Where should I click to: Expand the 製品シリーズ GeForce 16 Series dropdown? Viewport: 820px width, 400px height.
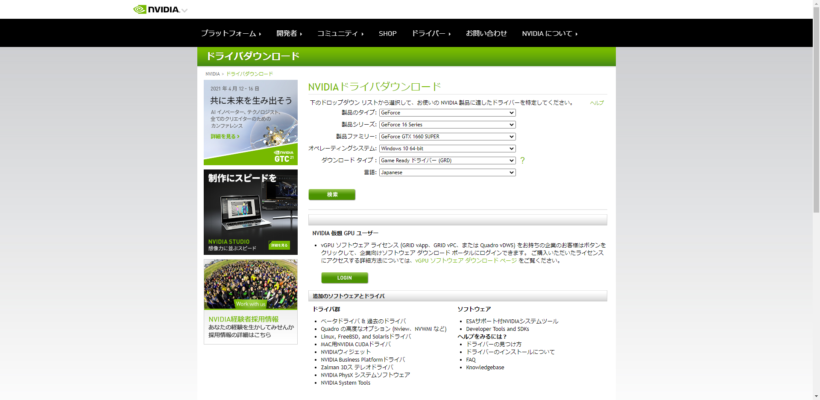pos(446,124)
